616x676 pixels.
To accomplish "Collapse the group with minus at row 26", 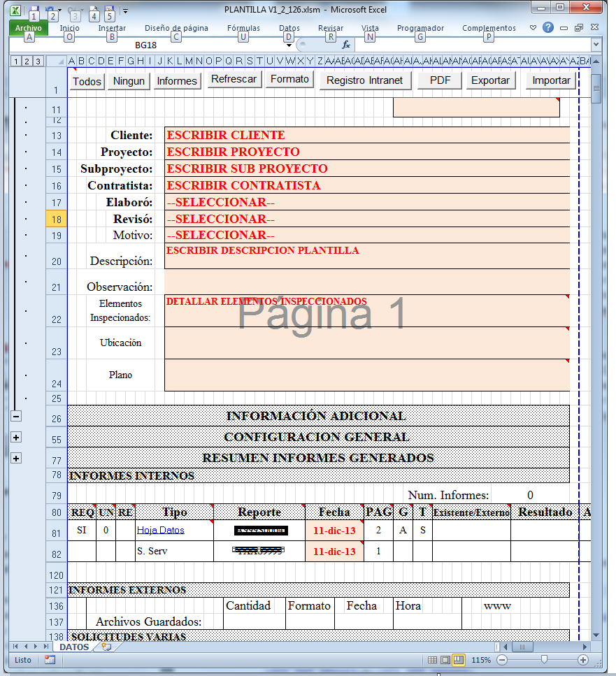I will [x=16, y=416].
